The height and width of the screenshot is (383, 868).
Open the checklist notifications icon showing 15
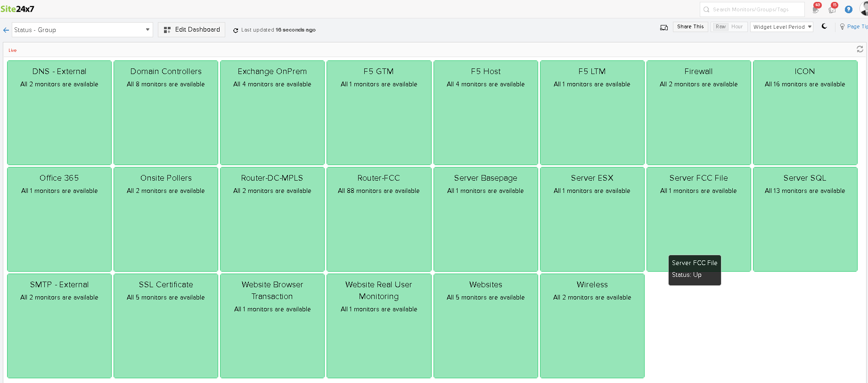832,9
